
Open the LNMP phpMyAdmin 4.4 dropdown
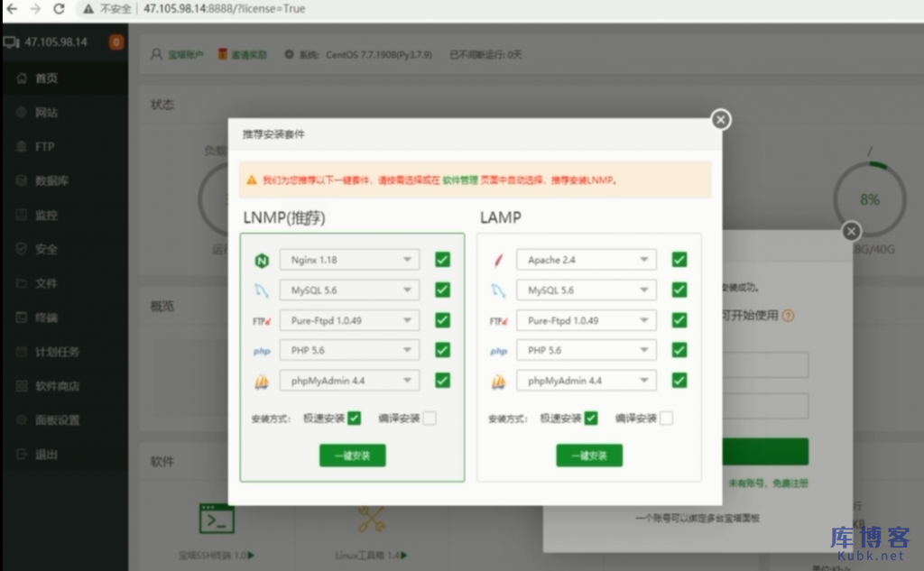[349, 380]
